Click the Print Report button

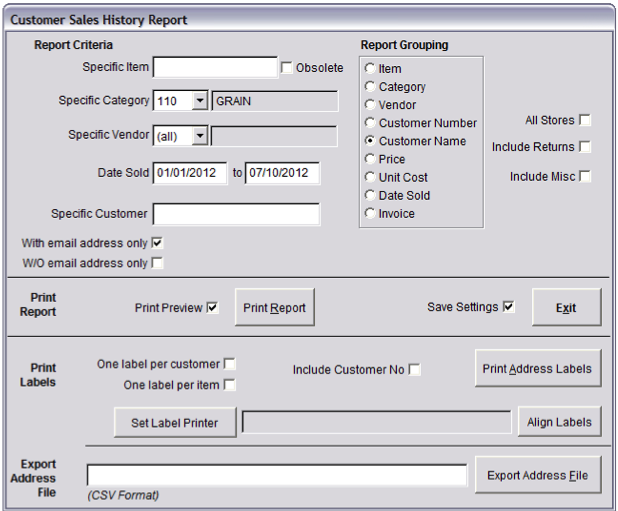275,307
